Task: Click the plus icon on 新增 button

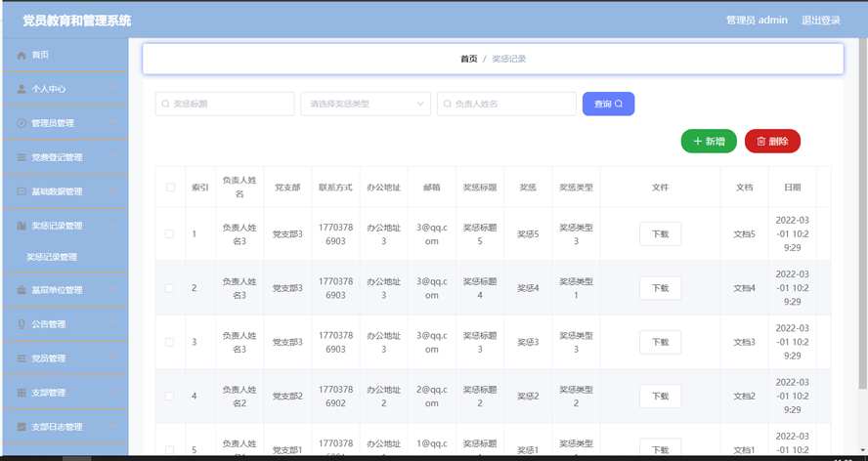Action: click(698, 141)
